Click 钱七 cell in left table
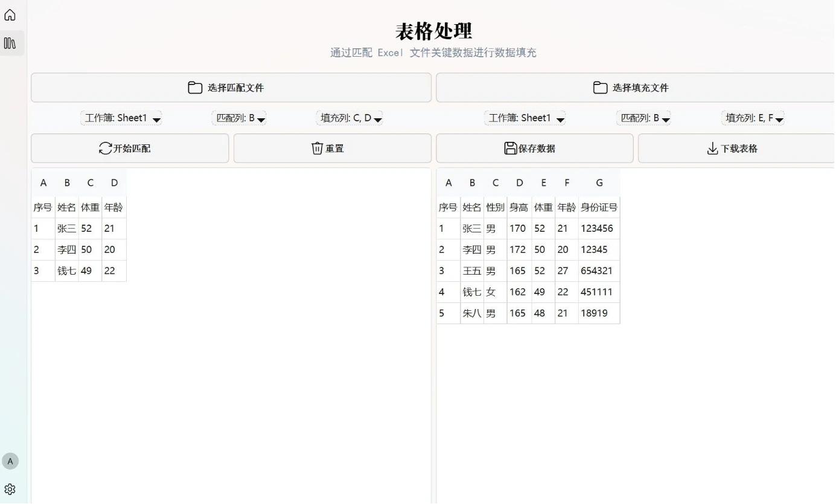Viewport: 836px width, 504px height. tap(66, 271)
